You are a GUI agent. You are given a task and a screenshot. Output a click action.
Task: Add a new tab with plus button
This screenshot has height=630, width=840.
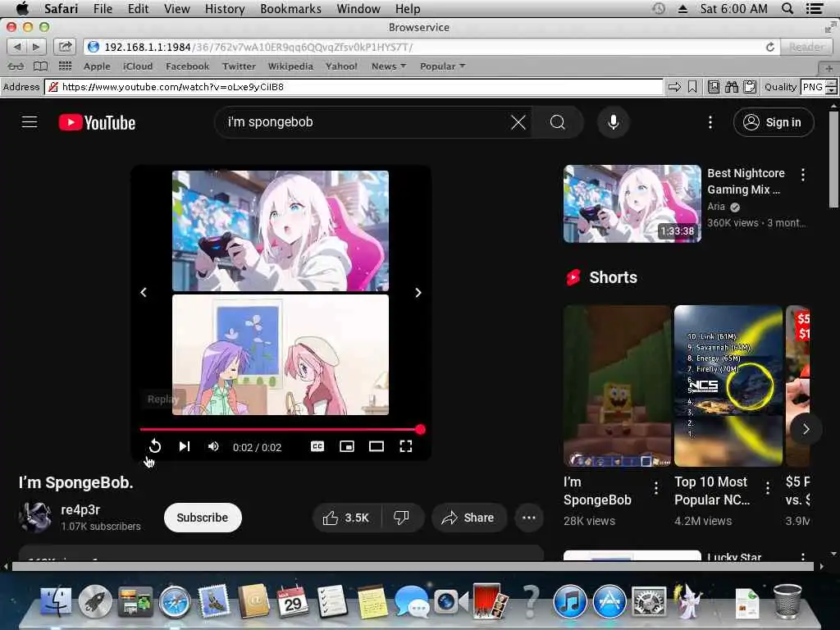(829, 68)
